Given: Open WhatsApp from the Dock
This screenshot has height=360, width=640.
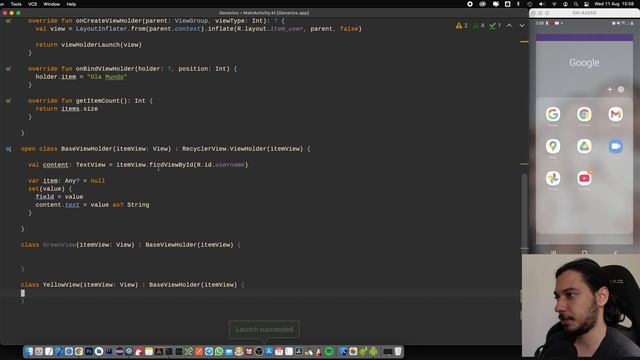Looking at the screenshot, I should coord(219,351).
